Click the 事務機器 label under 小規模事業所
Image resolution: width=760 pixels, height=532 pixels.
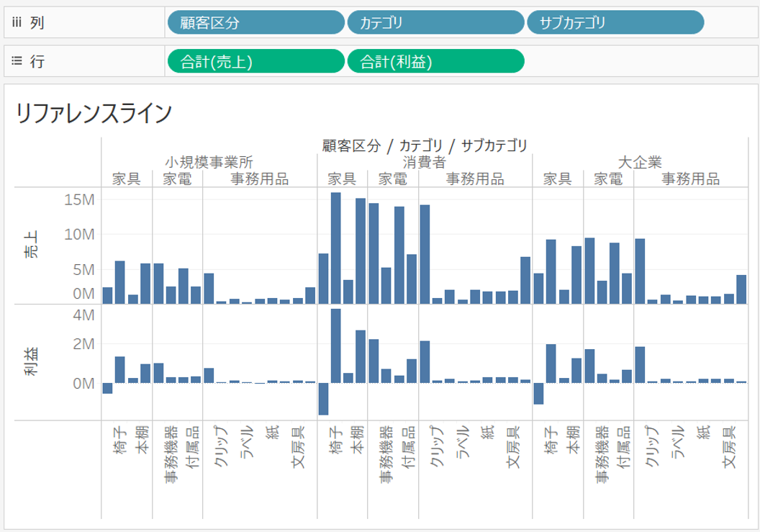(x=171, y=454)
